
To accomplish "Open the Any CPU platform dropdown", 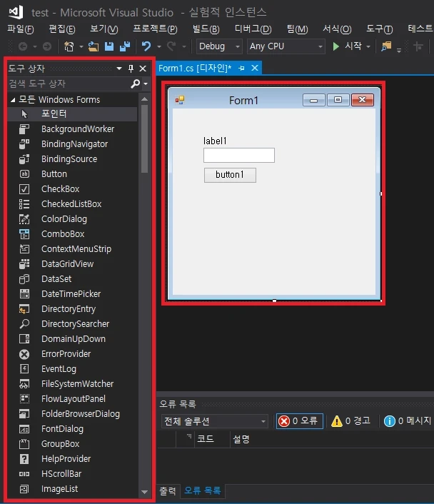I will coord(286,46).
